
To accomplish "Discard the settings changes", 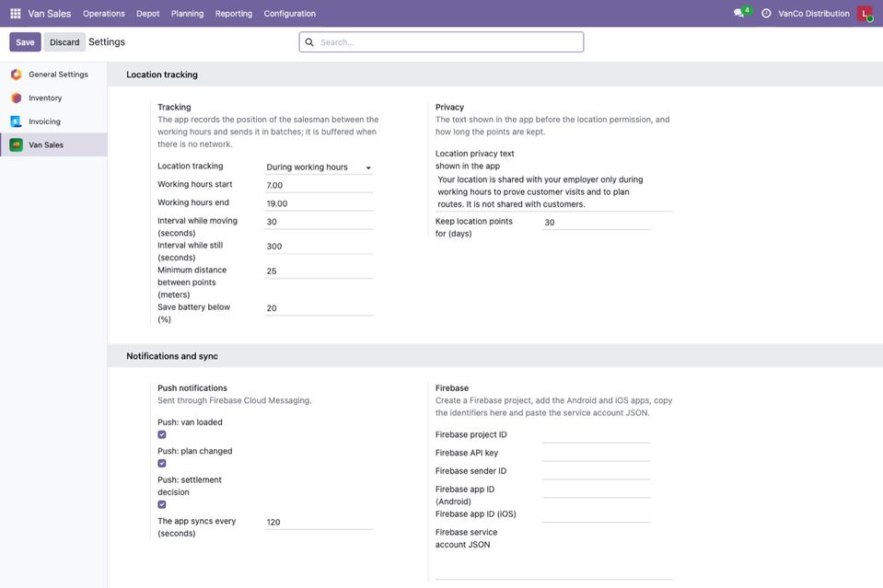I will click(64, 42).
